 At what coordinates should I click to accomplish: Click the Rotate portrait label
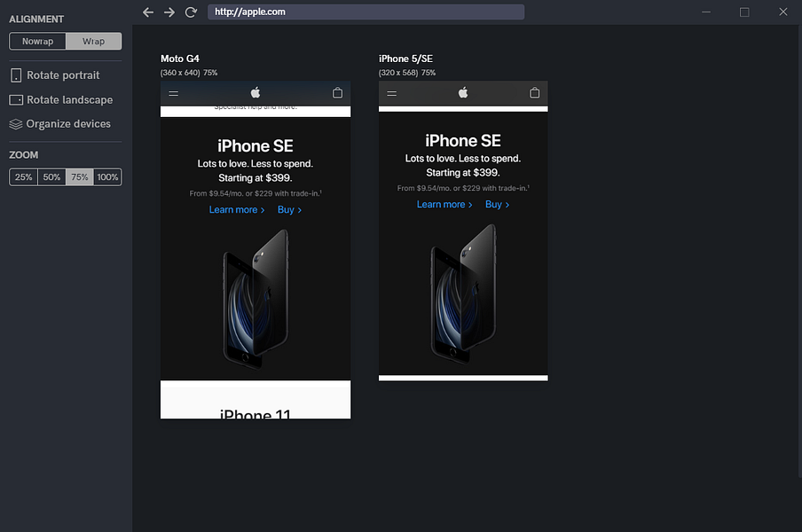point(63,75)
